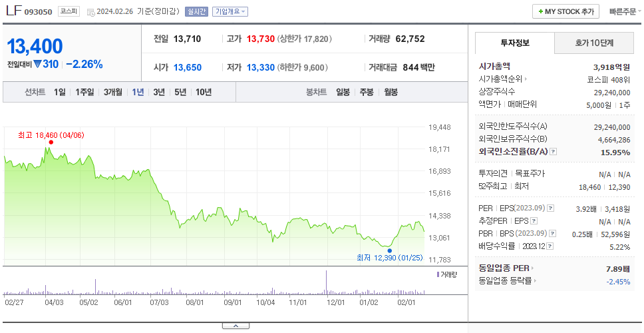This screenshot has height=333, width=644.
Task: Click the arrow next to 시가총액순위
Action: tap(526, 79)
